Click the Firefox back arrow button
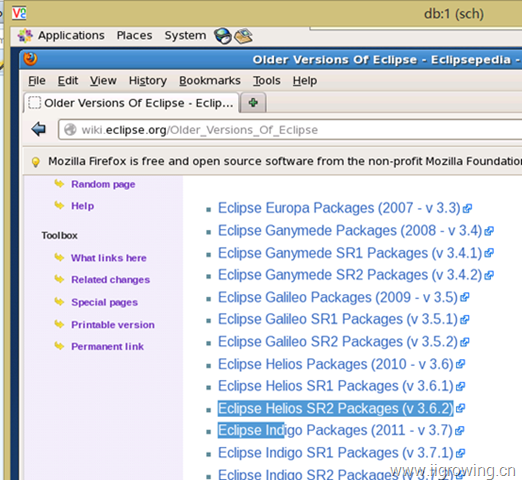 (x=39, y=129)
